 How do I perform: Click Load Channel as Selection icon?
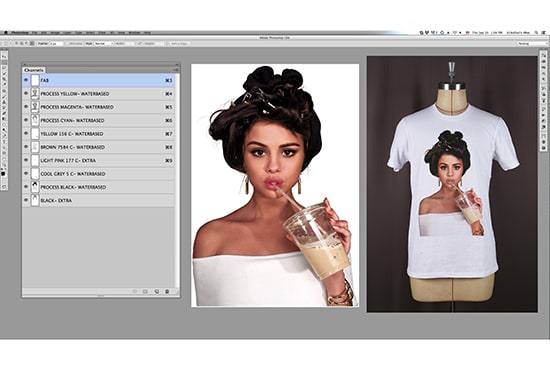[135, 291]
